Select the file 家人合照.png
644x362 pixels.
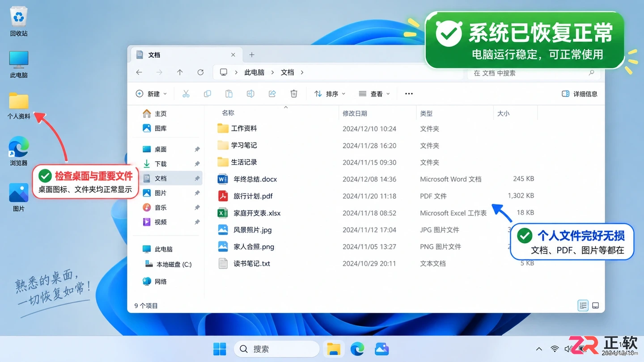[x=246, y=247]
